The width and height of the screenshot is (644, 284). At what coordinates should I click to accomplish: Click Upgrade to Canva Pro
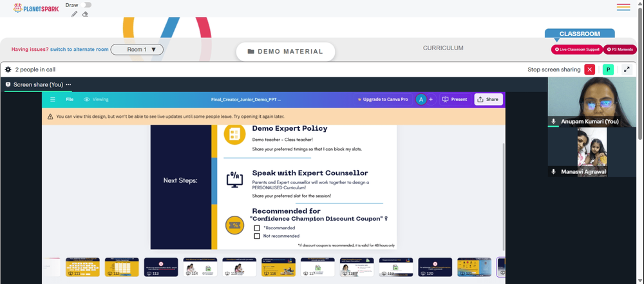pyautogui.click(x=383, y=99)
